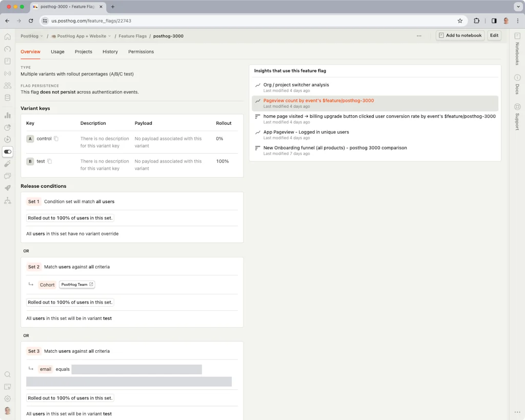Open Session replay via the play icon
This screenshot has width=525, height=420.
tap(8, 140)
